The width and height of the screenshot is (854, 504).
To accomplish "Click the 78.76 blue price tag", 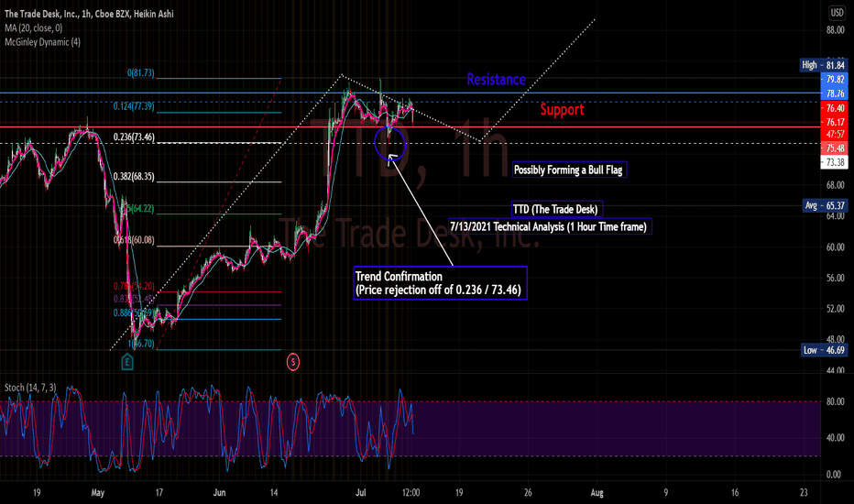I will [x=835, y=93].
